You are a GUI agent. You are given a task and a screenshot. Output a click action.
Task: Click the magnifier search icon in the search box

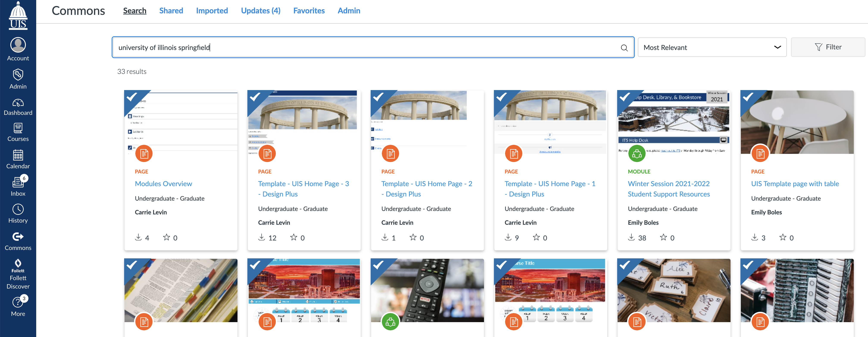[x=624, y=48]
